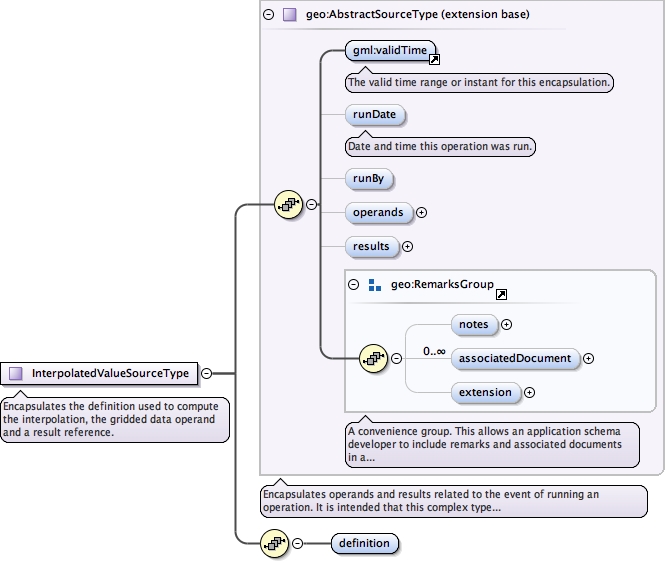Click the blue group icon of geo:RemarksGroup

click(x=375, y=285)
